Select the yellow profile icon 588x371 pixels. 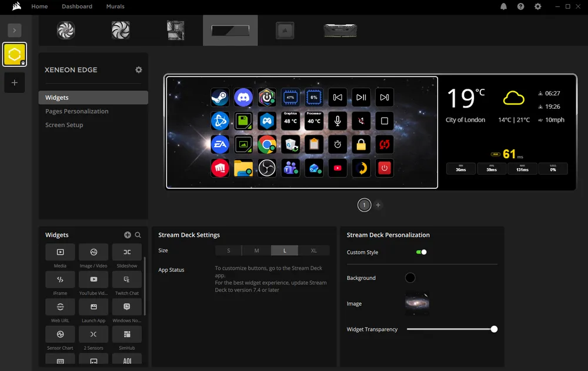[14, 55]
